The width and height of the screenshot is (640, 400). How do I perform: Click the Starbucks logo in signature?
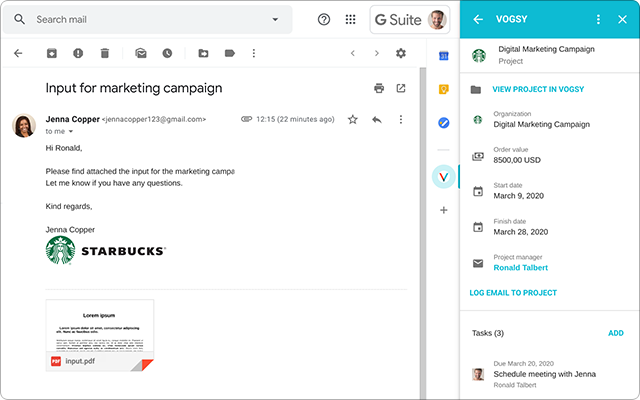[x=105, y=250]
